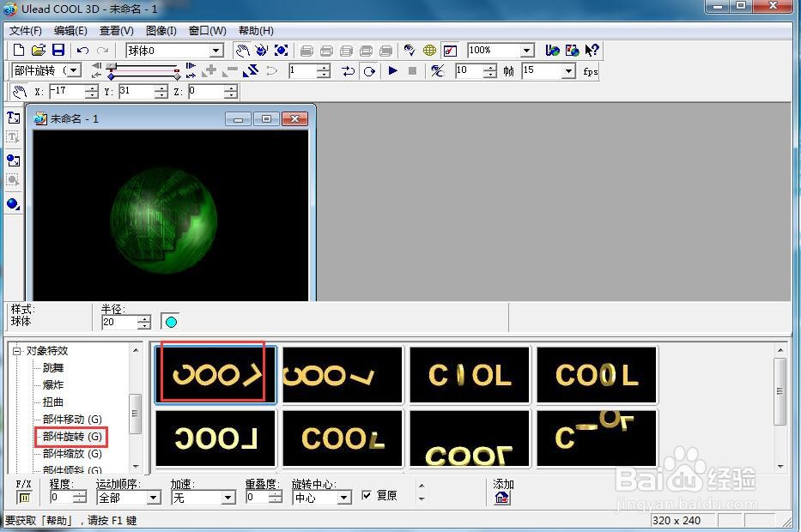
Task: Click the Insert Graphics tool in the left toolbar
Action: (x=13, y=160)
